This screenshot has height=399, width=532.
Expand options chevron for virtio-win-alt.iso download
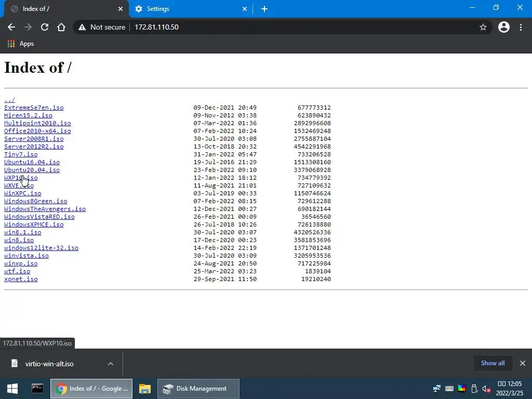(x=111, y=364)
